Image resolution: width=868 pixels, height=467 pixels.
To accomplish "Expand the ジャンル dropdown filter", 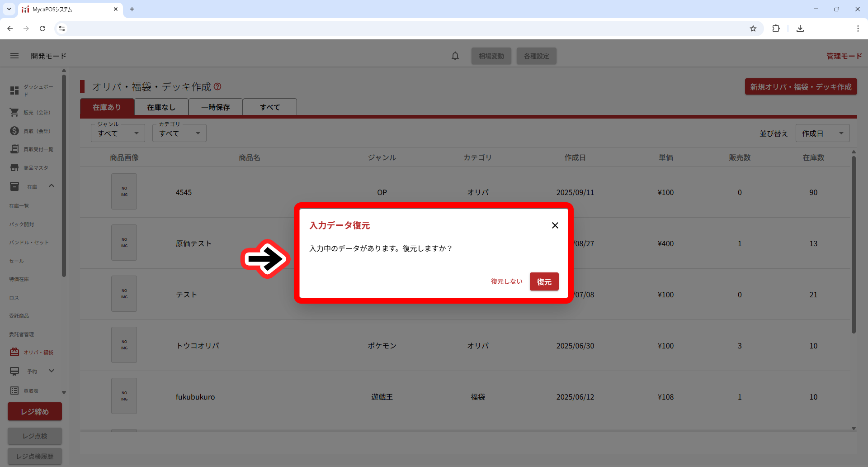I will coord(118,133).
